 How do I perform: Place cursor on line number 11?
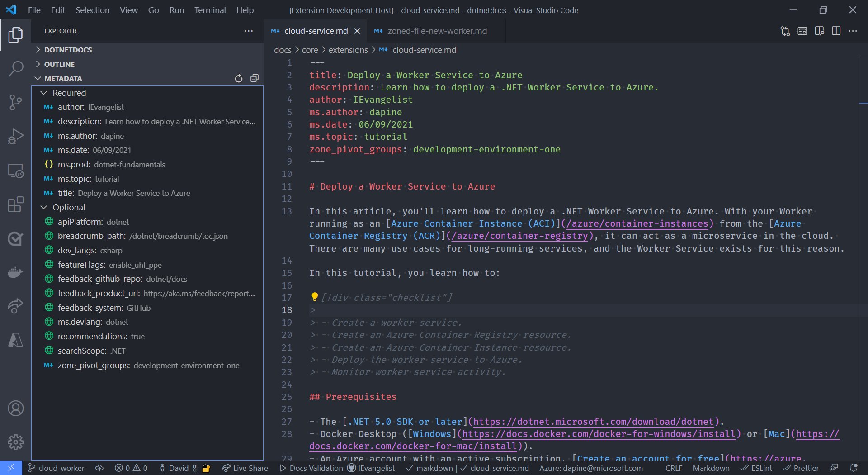[x=287, y=186]
